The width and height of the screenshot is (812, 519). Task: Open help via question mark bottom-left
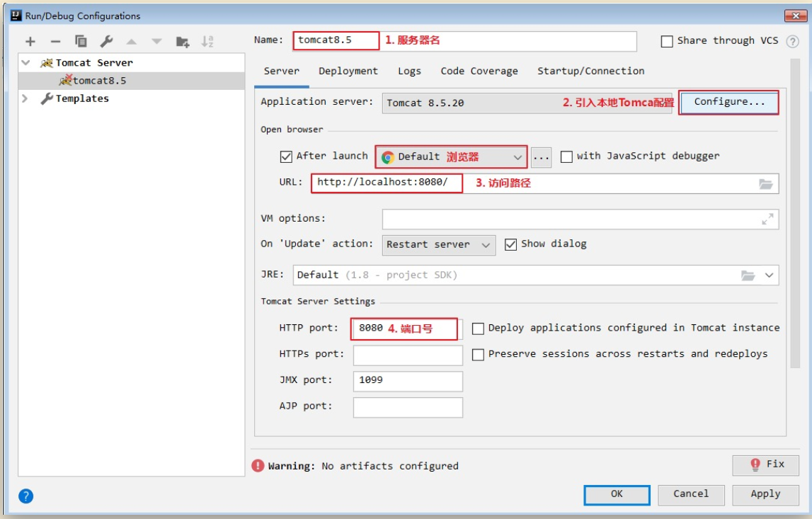click(26, 496)
